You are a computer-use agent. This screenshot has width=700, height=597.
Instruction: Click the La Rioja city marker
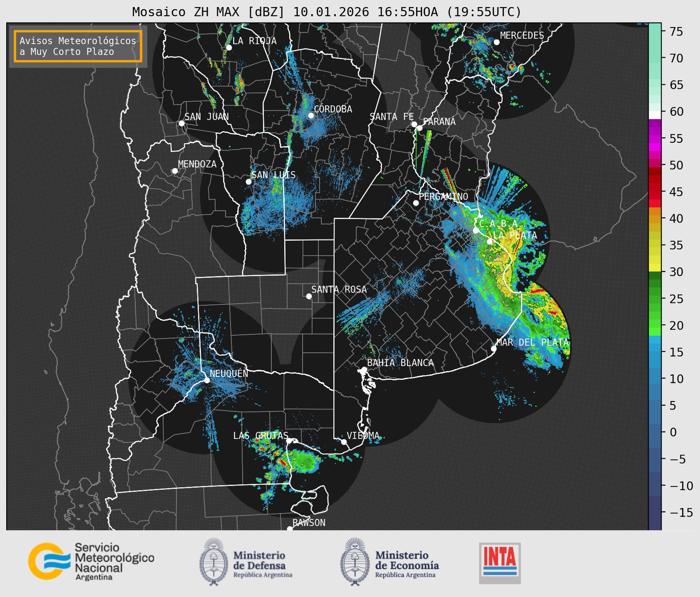coord(229,48)
